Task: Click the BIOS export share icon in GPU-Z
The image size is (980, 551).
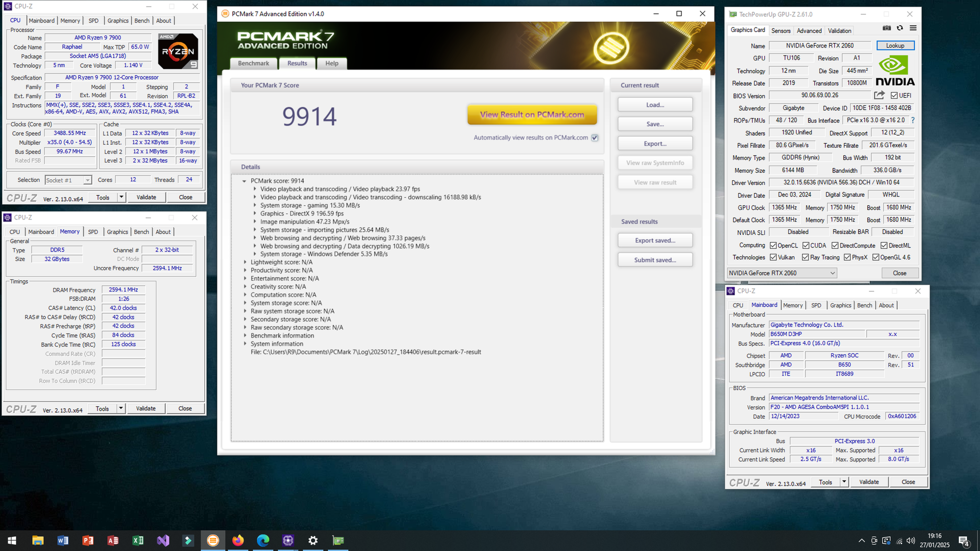Action: (879, 95)
